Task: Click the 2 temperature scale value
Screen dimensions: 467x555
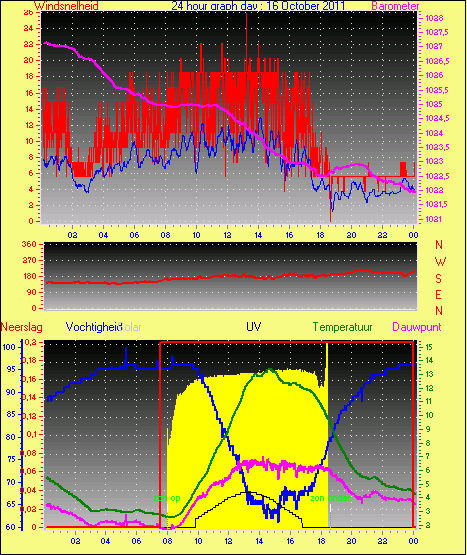Action: [428, 526]
